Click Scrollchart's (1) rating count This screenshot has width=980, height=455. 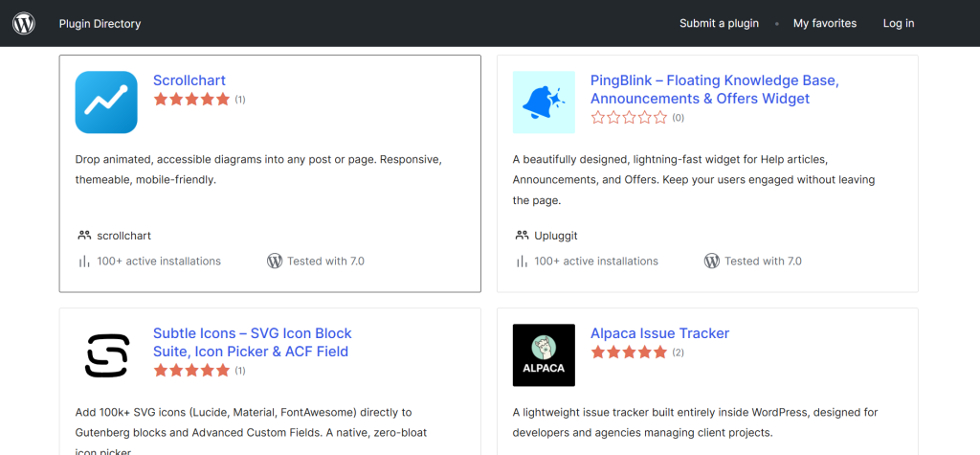240,99
